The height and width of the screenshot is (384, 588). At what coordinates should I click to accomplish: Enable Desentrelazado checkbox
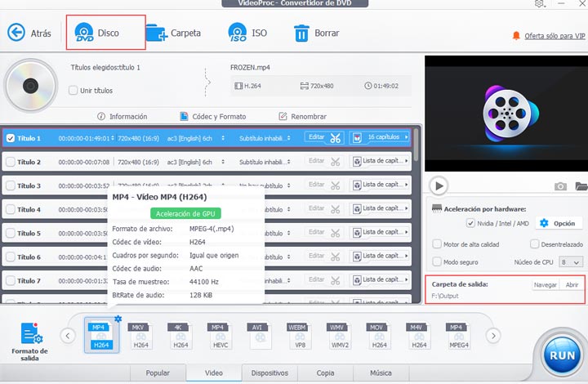pos(534,244)
